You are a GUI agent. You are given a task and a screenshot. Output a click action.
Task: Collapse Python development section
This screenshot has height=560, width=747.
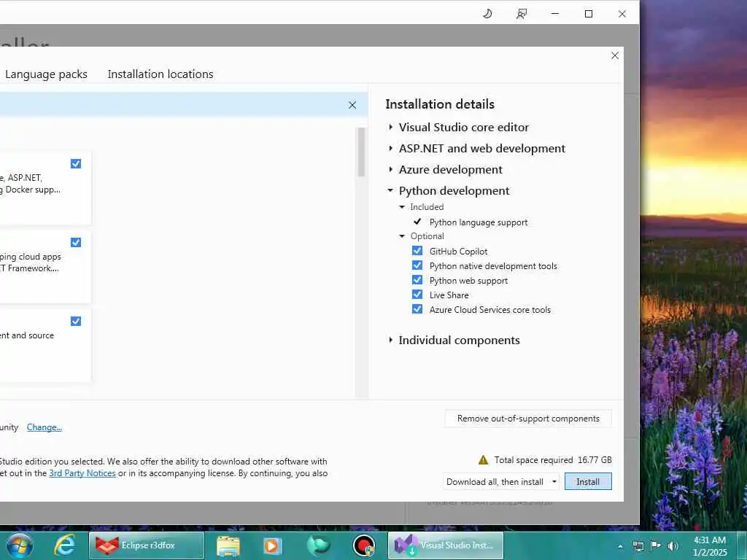pos(391,190)
